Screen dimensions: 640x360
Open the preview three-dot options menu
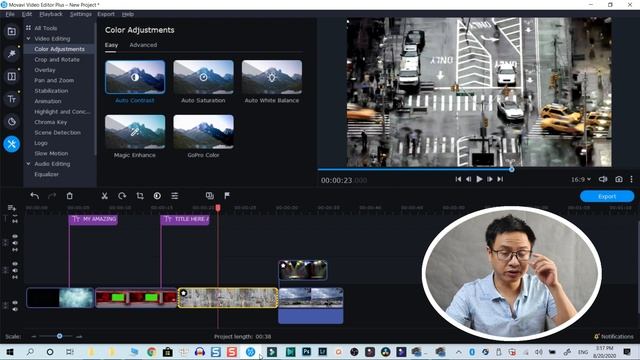(631, 179)
